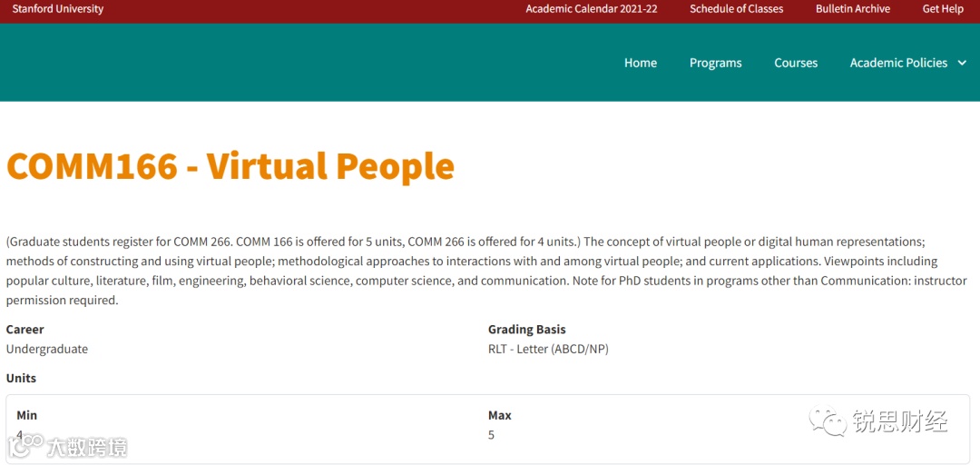Click the COMM166 - Virtual People heading

coord(230,166)
